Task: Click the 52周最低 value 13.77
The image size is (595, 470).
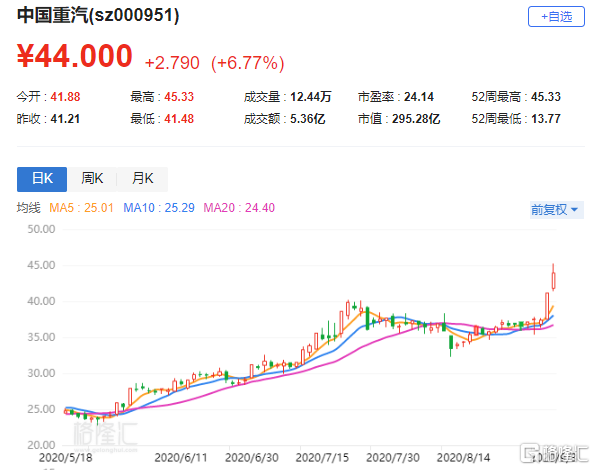Action: [x=546, y=119]
